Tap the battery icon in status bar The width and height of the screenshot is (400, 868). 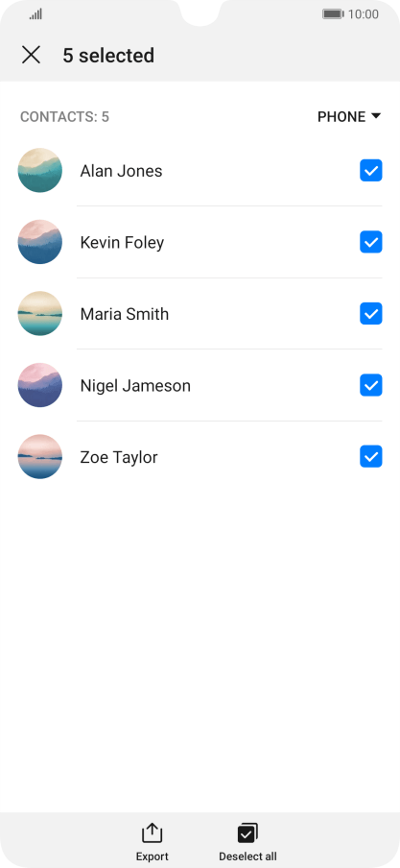click(333, 13)
